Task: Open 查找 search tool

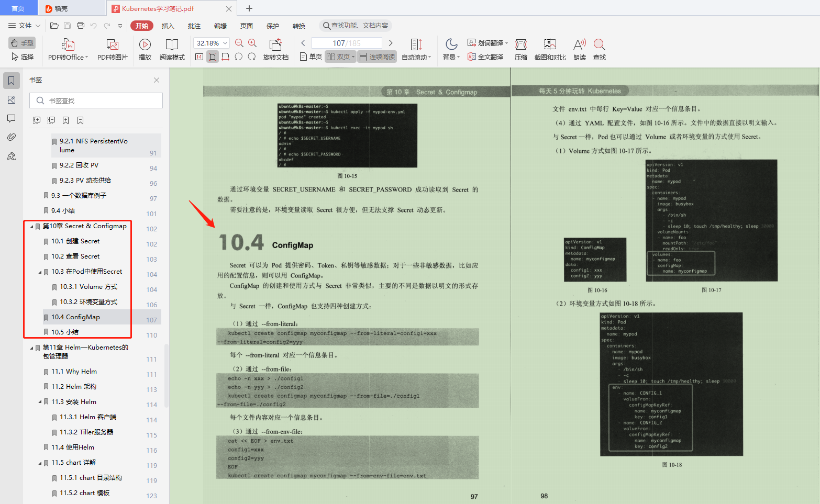Action: 600,50
